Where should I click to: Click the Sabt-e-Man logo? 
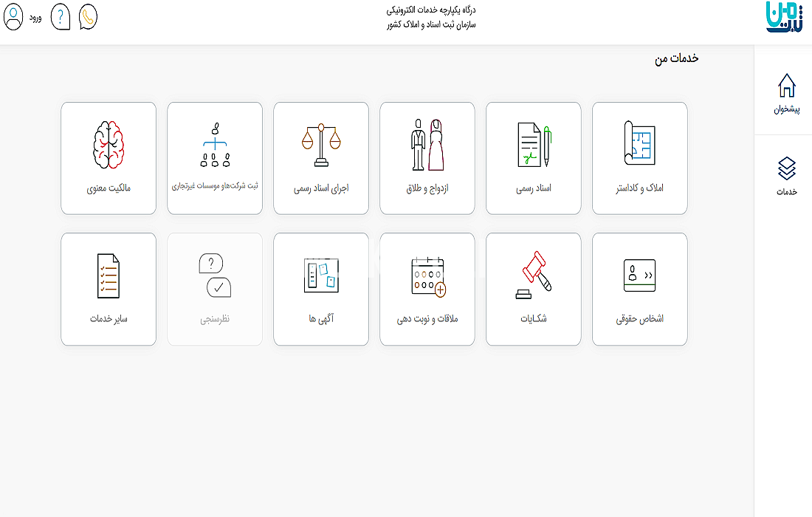coord(785,17)
